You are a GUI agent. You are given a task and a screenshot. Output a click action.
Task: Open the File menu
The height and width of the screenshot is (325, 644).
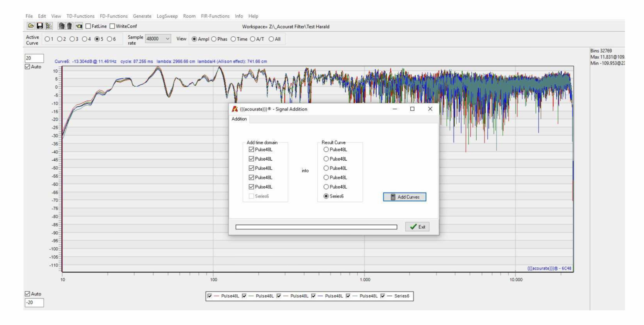coord(29,16)
